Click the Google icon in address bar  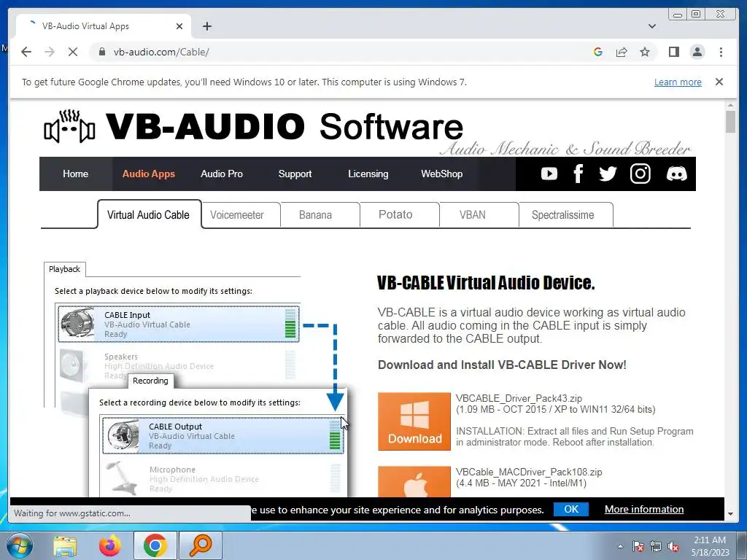click(x=598, y=52)
